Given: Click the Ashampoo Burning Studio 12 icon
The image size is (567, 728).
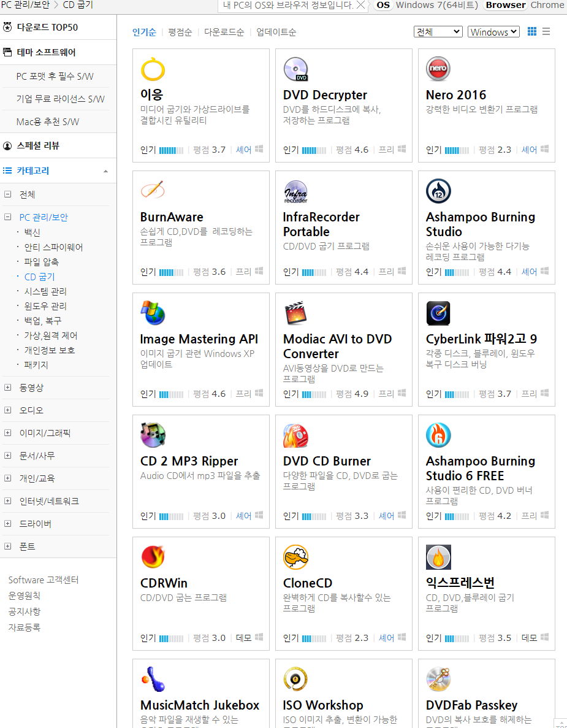Looking at the screenshot, I should pyautogui.click(x=438, y=191).
